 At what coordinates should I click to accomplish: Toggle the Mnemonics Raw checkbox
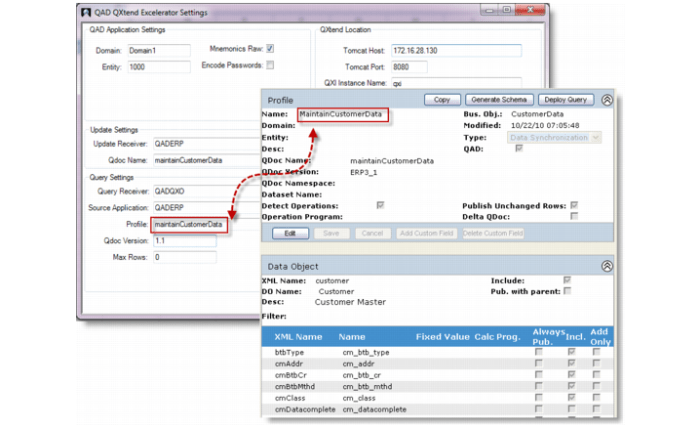[x=270, y=49]
